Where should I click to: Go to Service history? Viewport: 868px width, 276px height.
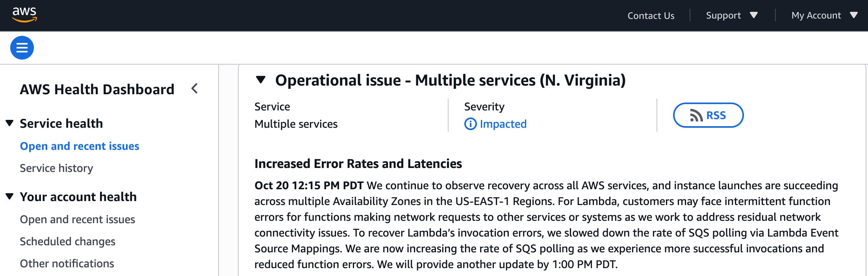[x=56, y=168]
